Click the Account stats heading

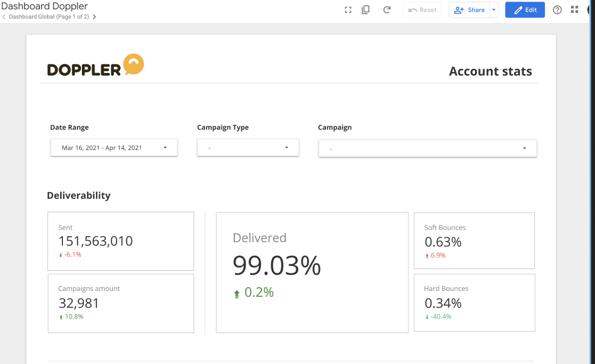(x=490, y=71)
